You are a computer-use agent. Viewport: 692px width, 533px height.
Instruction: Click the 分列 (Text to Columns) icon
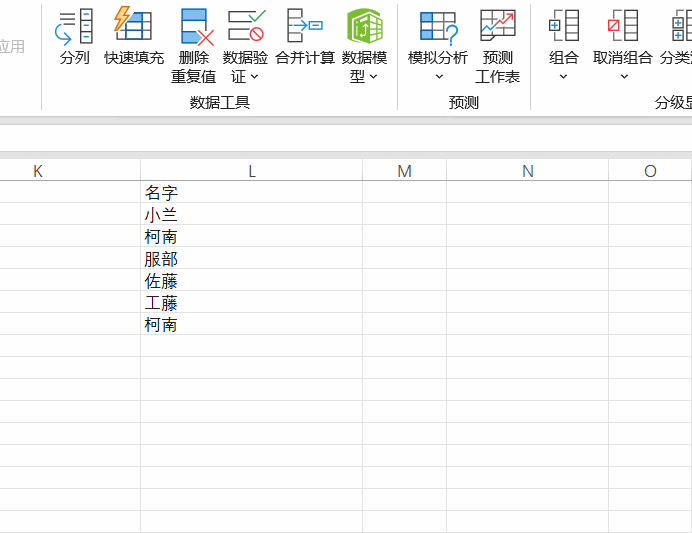[74, 27]
